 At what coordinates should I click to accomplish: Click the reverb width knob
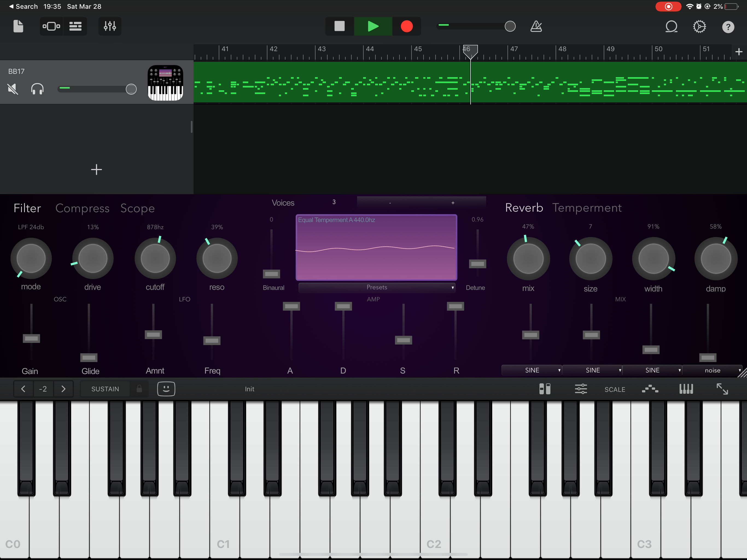[653, 259]
